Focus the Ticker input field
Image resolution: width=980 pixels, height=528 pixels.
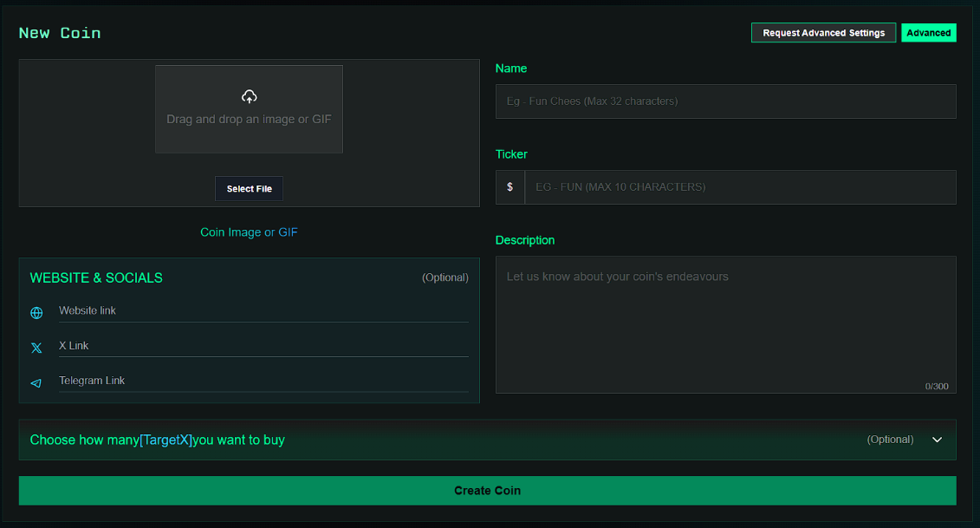741,186
